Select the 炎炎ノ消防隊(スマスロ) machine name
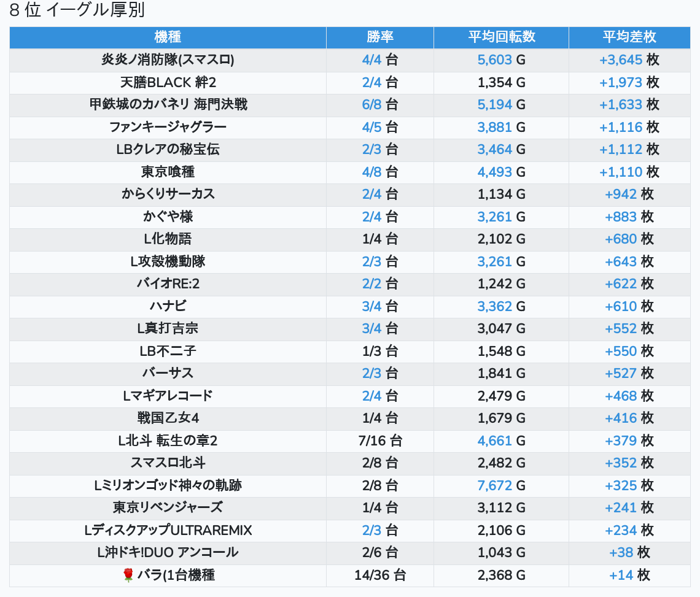Screen dimensions: 700x597 (x=168, y=60)
